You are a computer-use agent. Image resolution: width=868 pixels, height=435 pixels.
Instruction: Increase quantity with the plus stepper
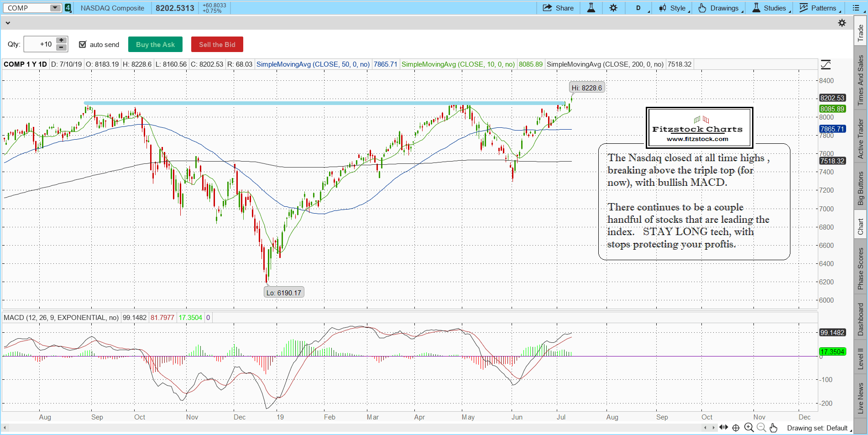coord(61,41)
